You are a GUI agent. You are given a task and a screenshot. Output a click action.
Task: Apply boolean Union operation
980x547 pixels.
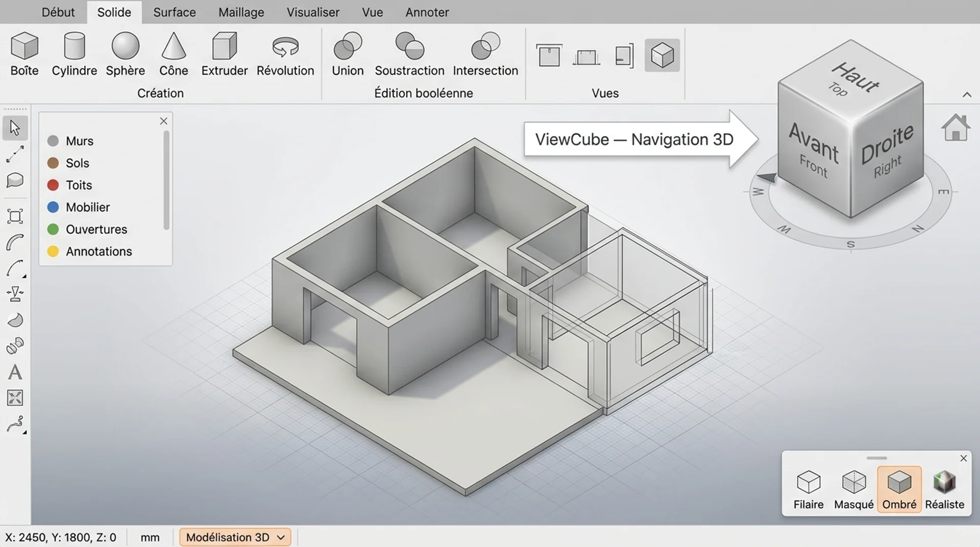(x=348, y=54)
